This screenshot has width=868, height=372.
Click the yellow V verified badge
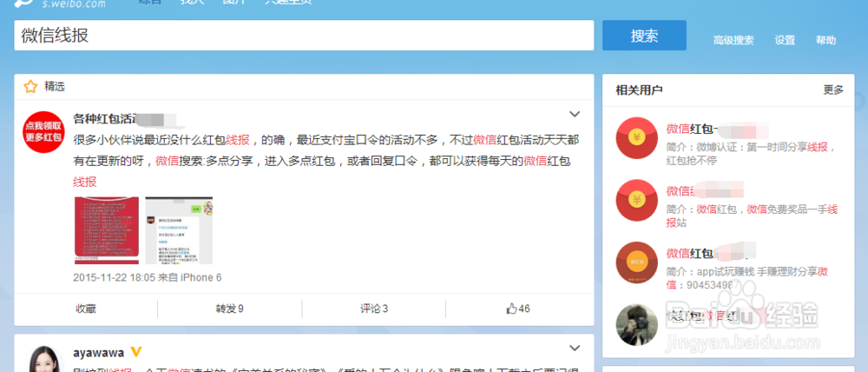coord(135,352)
